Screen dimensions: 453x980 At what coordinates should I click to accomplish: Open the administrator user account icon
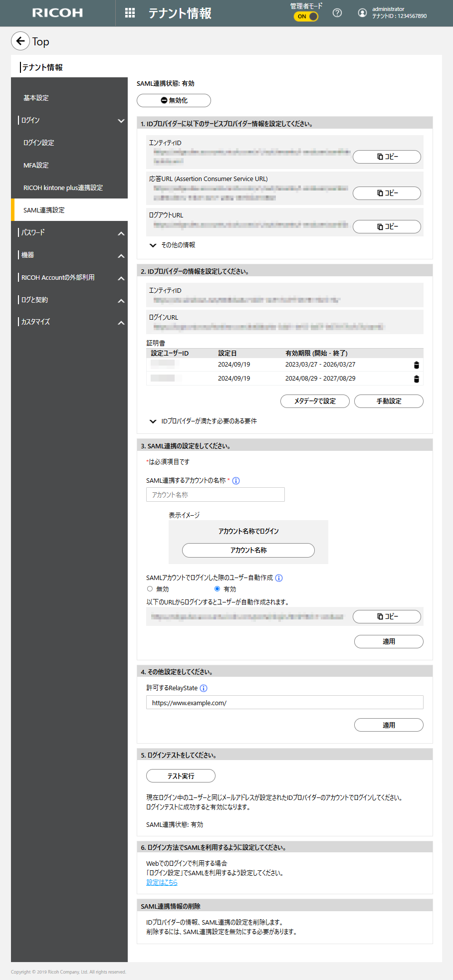tap(363, 13)
